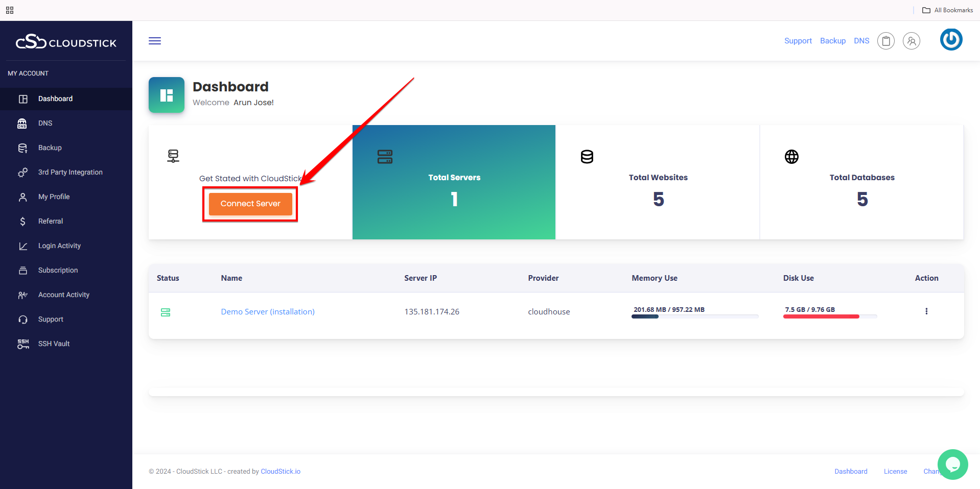Click the clipboard icon in header

[x=885, y=41]
